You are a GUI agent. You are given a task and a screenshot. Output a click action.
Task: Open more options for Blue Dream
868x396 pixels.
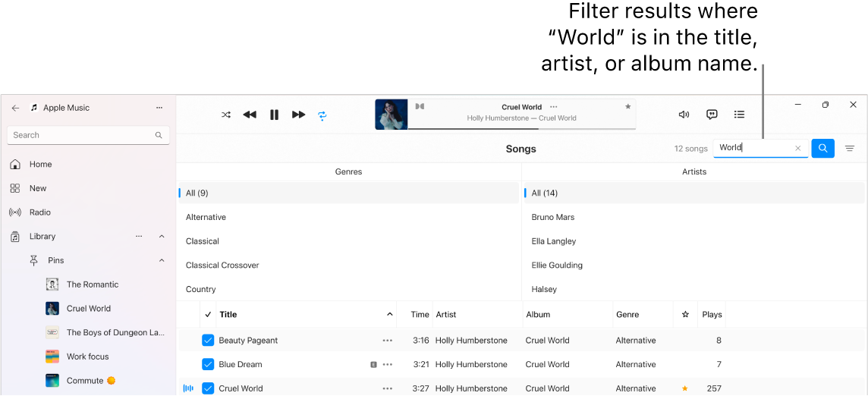coord(388,364)
